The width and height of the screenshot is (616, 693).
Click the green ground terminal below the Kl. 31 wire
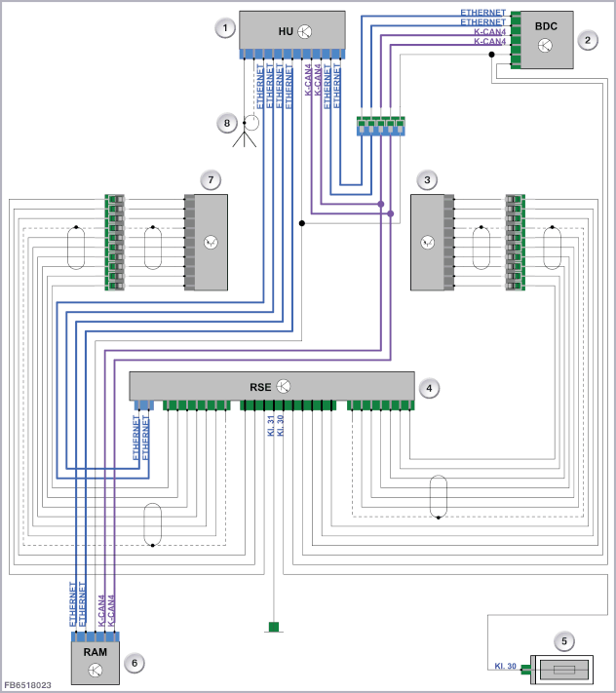tap(274, 627)
